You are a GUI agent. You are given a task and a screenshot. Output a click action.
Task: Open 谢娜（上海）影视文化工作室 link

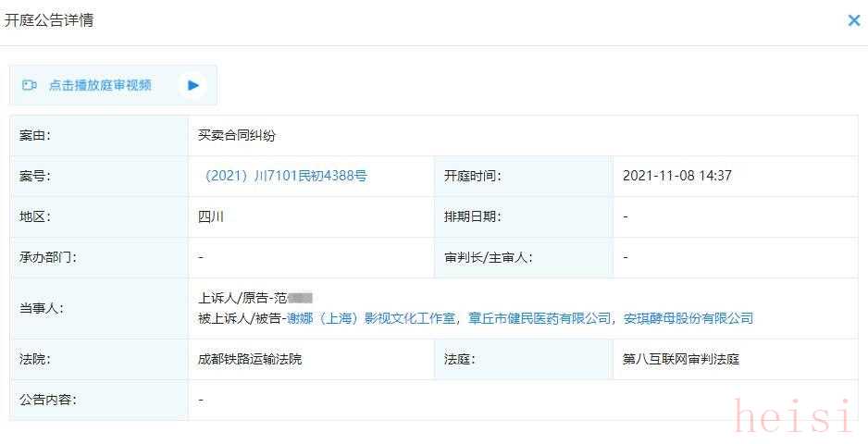pos(371,318)
